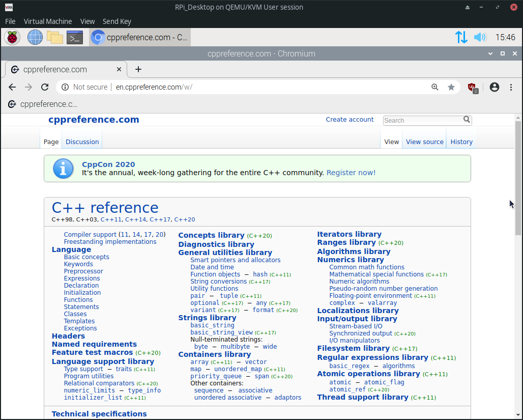Go to the Thread support library

click(x=363, y=397)
